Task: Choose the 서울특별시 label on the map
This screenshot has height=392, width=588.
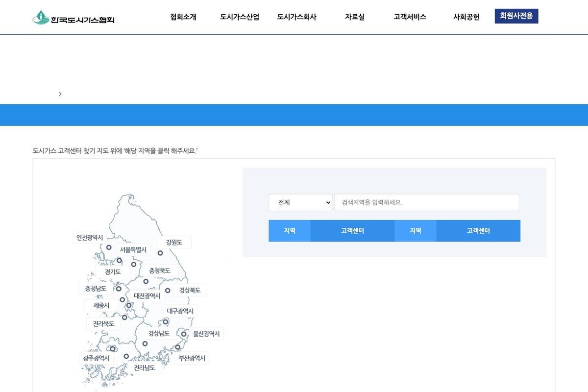Action: [x=133, y=249]
